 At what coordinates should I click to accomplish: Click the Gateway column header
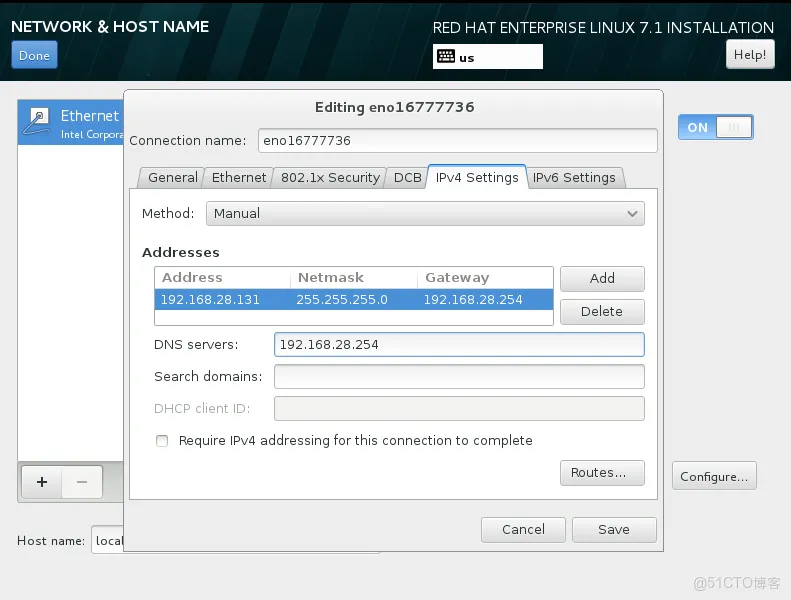pos(485,278)
